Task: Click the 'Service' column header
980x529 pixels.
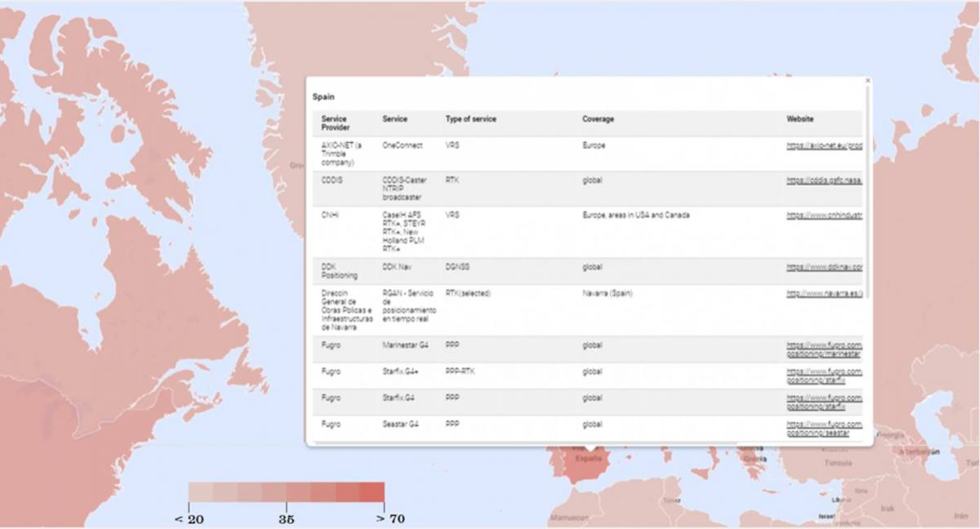Action: coord(394,119)
